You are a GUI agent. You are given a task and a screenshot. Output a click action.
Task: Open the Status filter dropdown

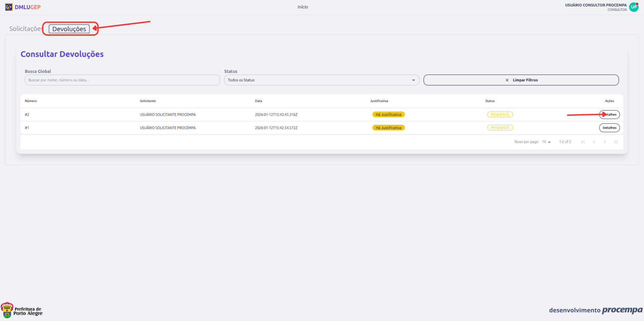coord(321,80)
